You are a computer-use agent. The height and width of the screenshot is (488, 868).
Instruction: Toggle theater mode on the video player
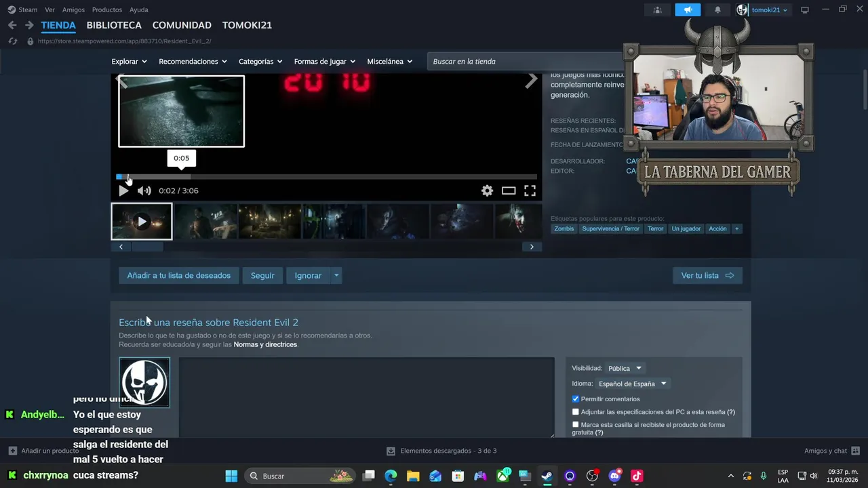(x=509, y=191)
